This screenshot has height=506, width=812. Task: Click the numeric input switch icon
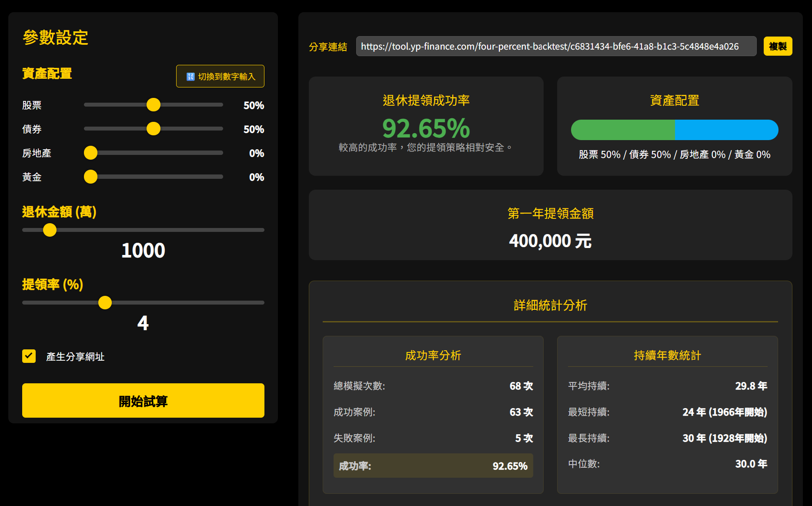(x=190, y=77)
